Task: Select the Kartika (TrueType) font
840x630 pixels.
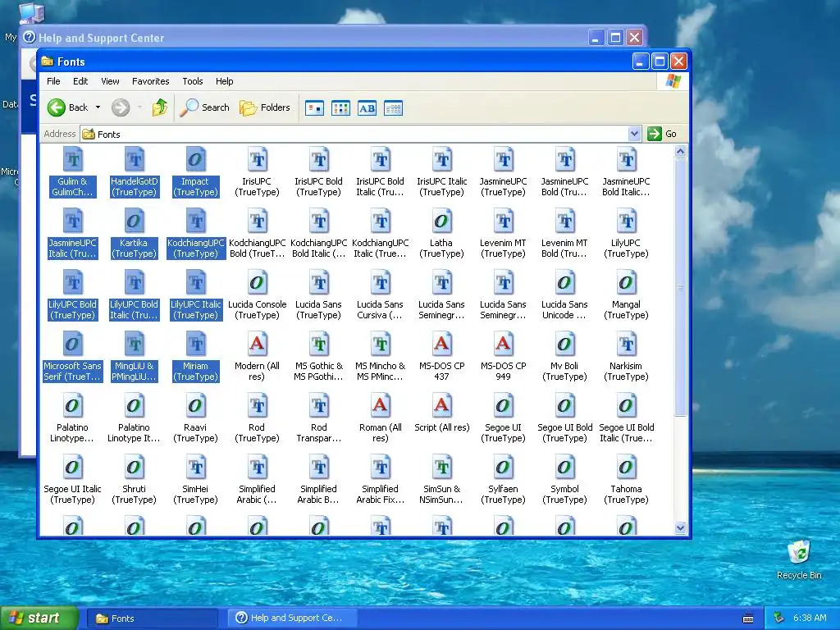Action: click(134, 234)
